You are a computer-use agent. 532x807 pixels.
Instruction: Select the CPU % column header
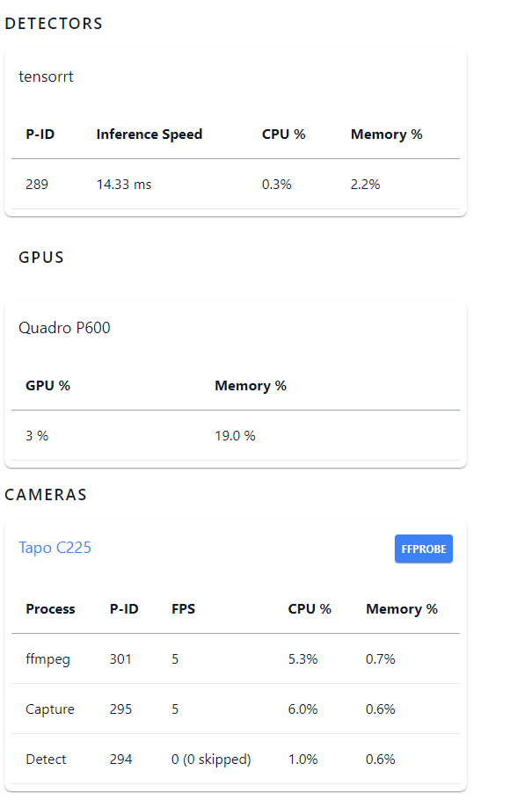[283, 134]
